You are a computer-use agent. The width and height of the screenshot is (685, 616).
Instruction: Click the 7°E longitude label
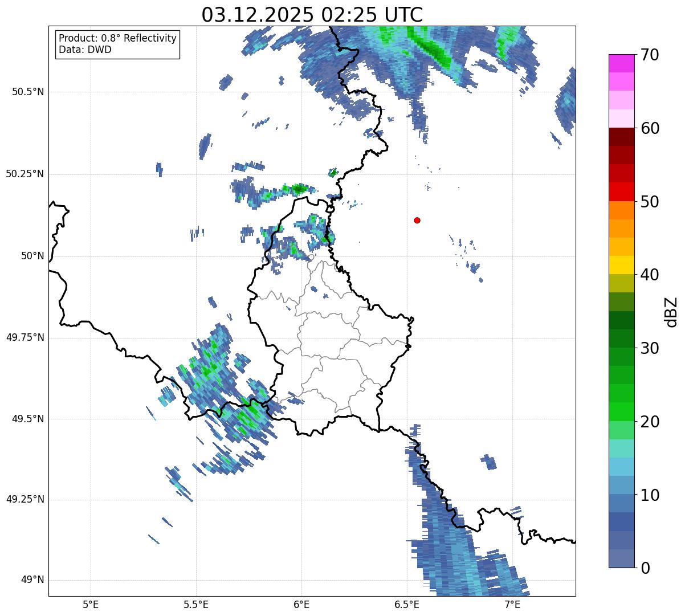click(x=512, y=605)
